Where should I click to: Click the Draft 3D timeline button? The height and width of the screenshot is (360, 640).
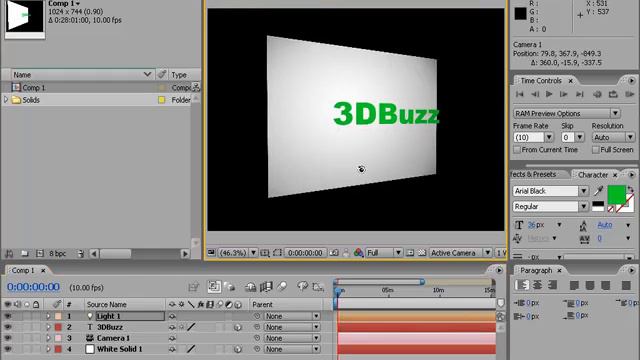(230, 287)
